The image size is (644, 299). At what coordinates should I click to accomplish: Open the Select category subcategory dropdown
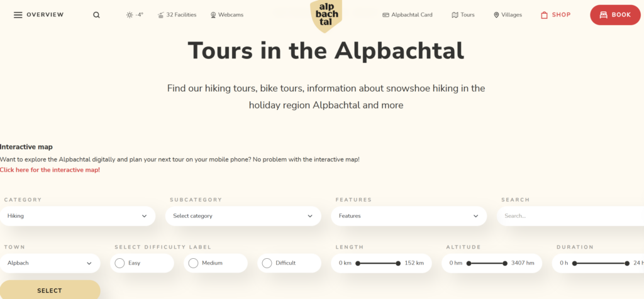243,216
